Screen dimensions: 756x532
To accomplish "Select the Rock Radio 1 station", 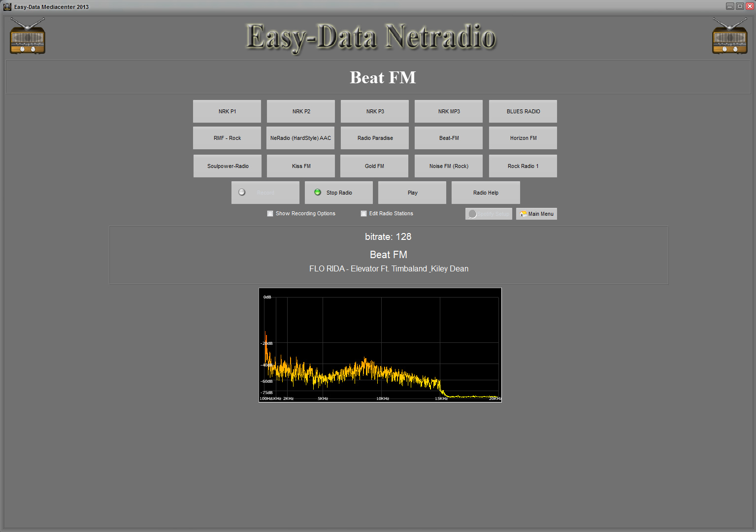I will point(523,166).
